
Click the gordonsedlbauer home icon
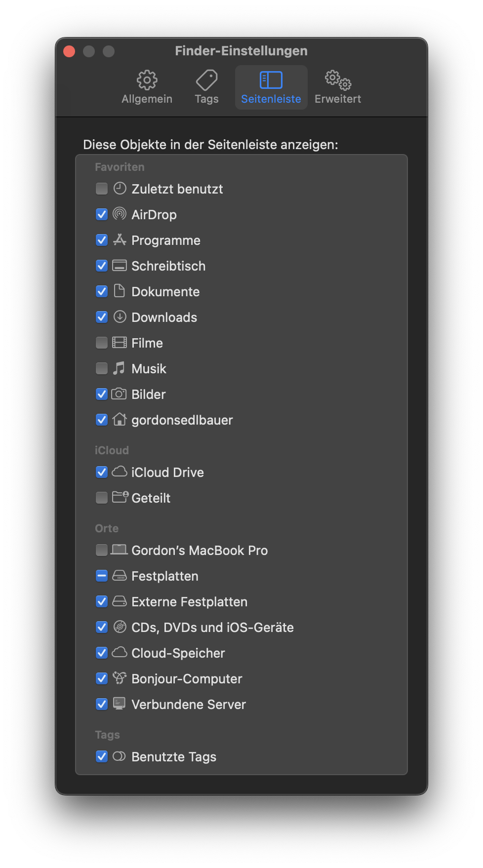tap(120, 420)
